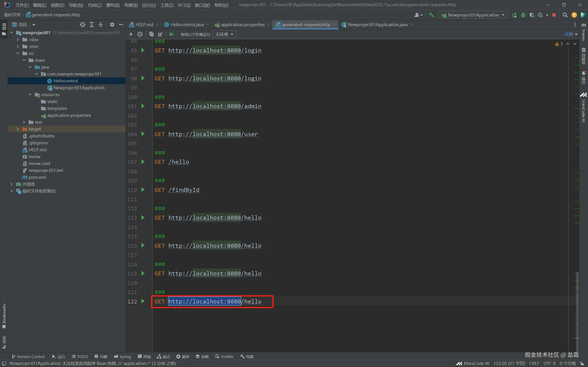Click the Run All Requests double-arrow icon
Screen dimensions: 588x367
pos(172,34)
